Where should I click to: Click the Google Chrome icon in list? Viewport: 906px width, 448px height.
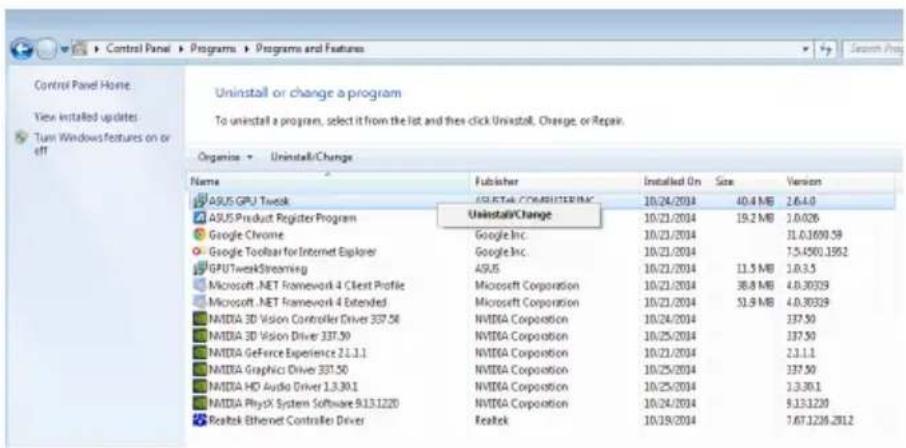coord(199,235)
